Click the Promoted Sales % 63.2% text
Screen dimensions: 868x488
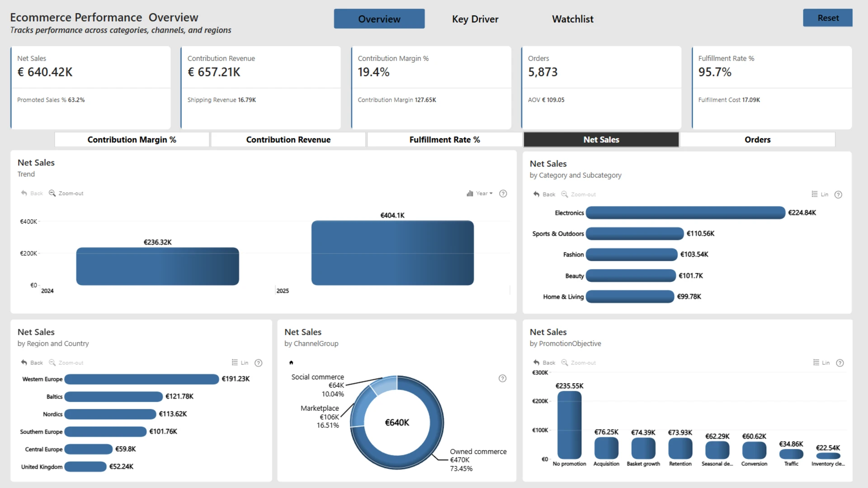coord(51,100)
